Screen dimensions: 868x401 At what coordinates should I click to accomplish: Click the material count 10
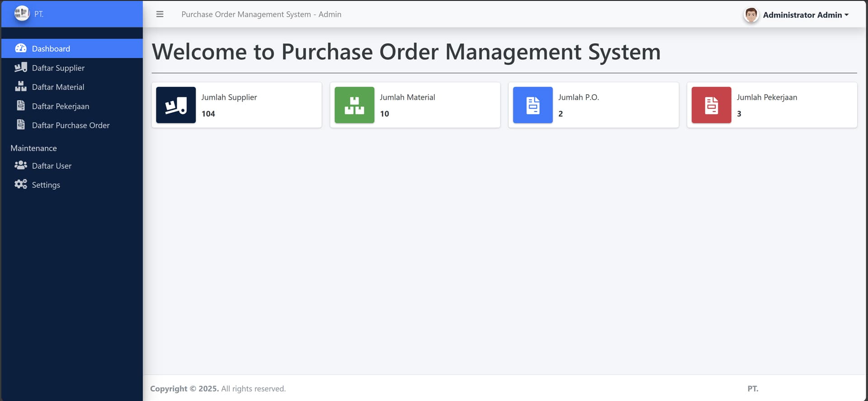tap(384, 114)
